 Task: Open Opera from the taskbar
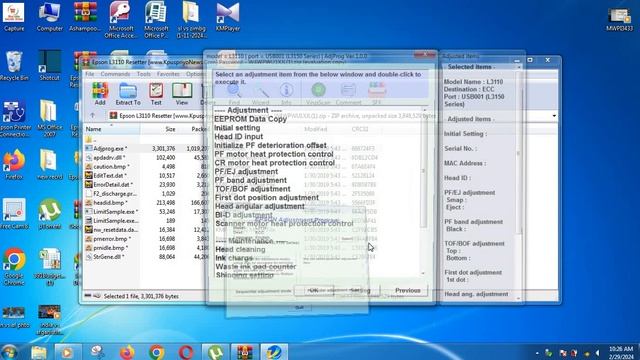pos(186,352)
